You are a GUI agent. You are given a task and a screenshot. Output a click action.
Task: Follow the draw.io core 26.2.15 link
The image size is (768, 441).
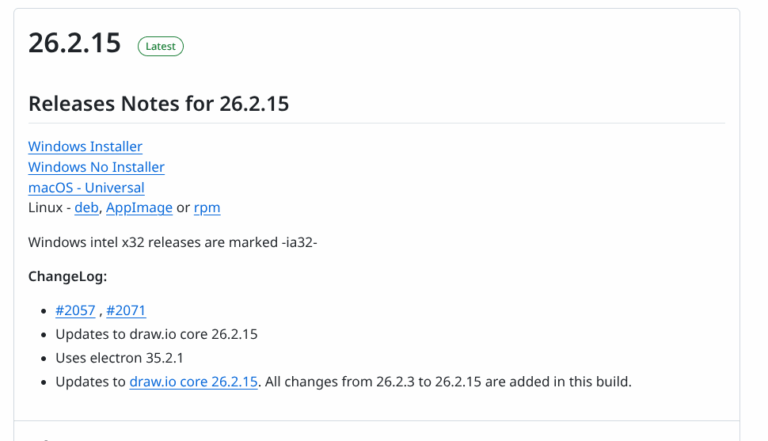coord(194,381)
